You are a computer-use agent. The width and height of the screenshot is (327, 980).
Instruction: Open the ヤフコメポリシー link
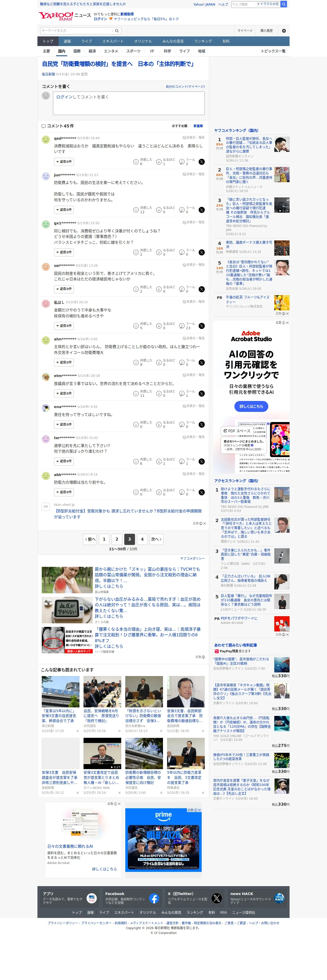tap(192, 558)
